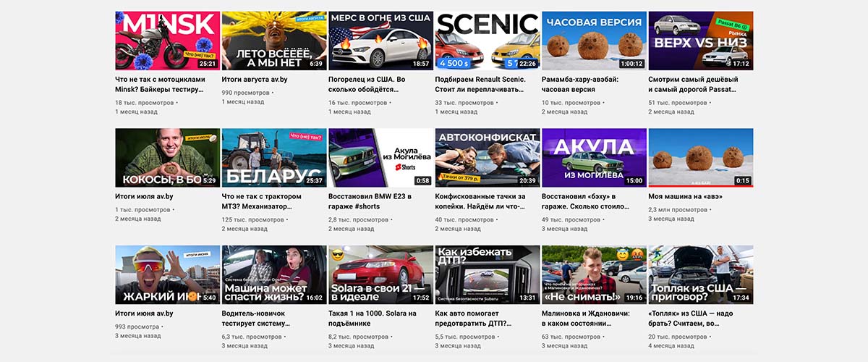Click 'Восстановил BMW E23 в гараже #shorts' title
The image size is (868, 362).
pyautogui.click(x=370, y=201)
